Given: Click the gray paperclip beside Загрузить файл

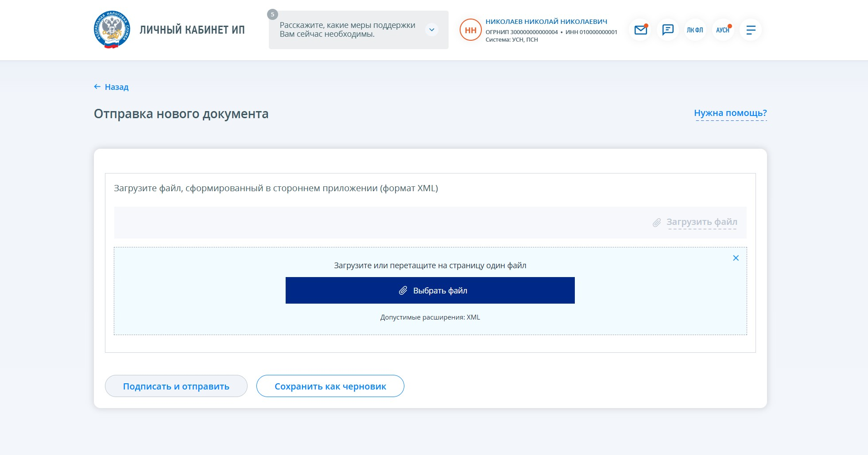Looking at the screenshot, I should [x=657, y=223].
